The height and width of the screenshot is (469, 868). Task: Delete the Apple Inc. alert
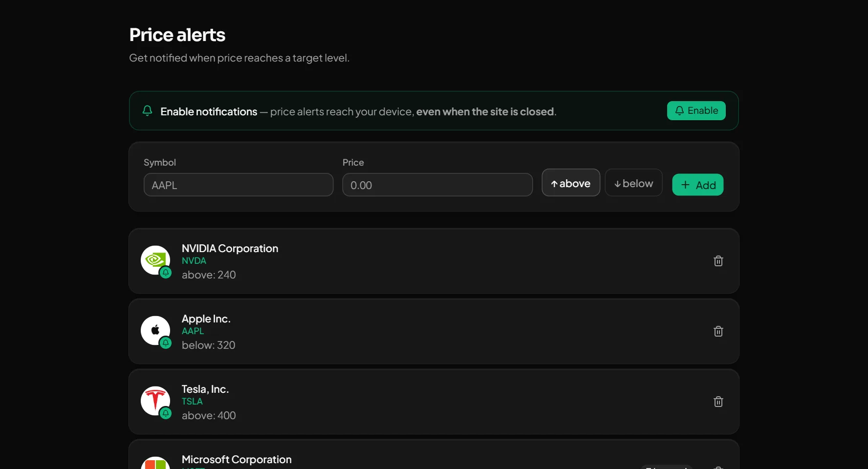coord(718,331)
